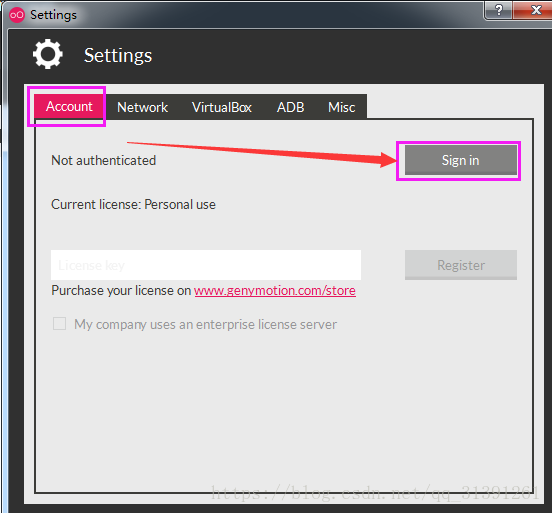Go to the Misc tab
This screenshot has height=513, width=552.
341,107
